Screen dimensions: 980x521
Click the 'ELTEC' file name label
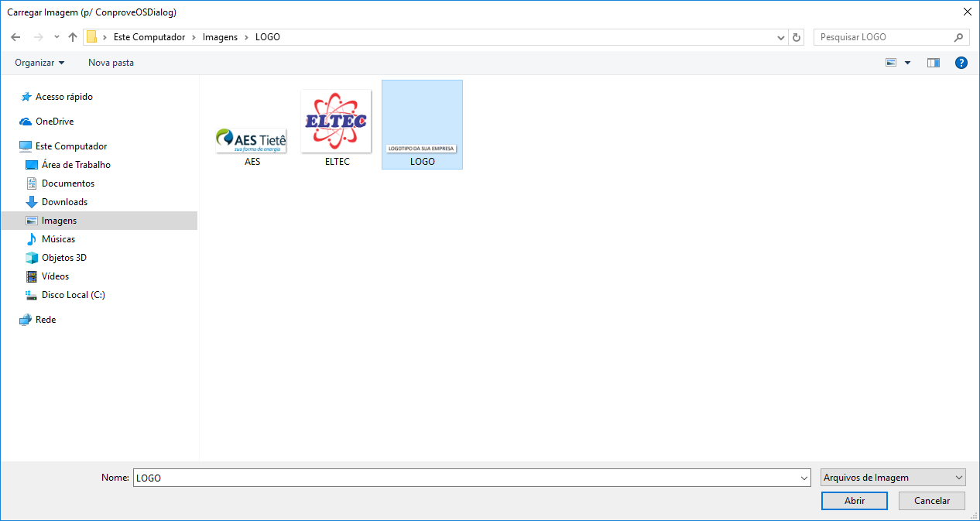tap(338, 162)
